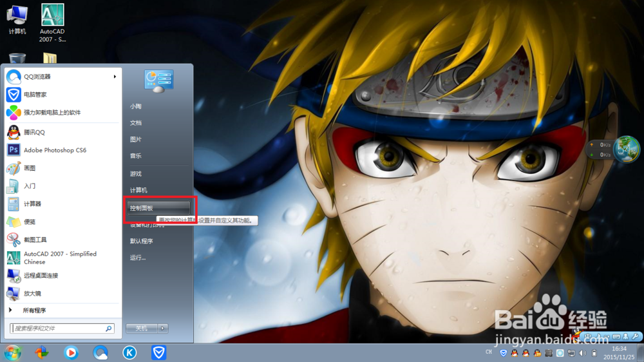Open 远程桌面连接 remote desktop
The image size is (644, 362).
(x=62, y=276)
